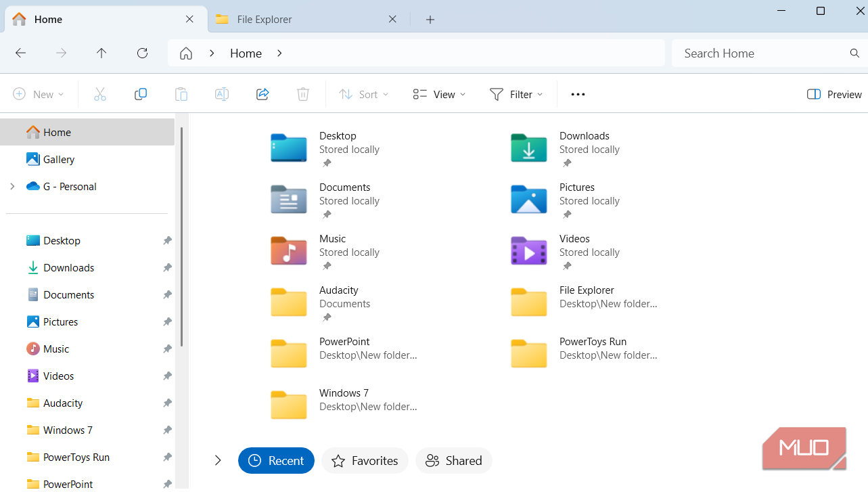Image resolution: width=868 pixels, height=492 pixels.
Task: Click the Copy icon in the toolbar
Action: point(141,94)
